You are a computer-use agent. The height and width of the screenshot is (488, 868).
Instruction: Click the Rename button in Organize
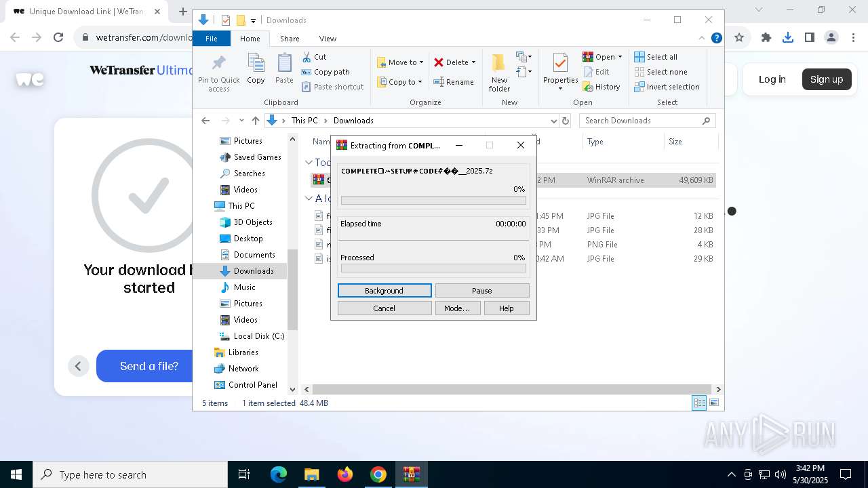pos(454,82)
